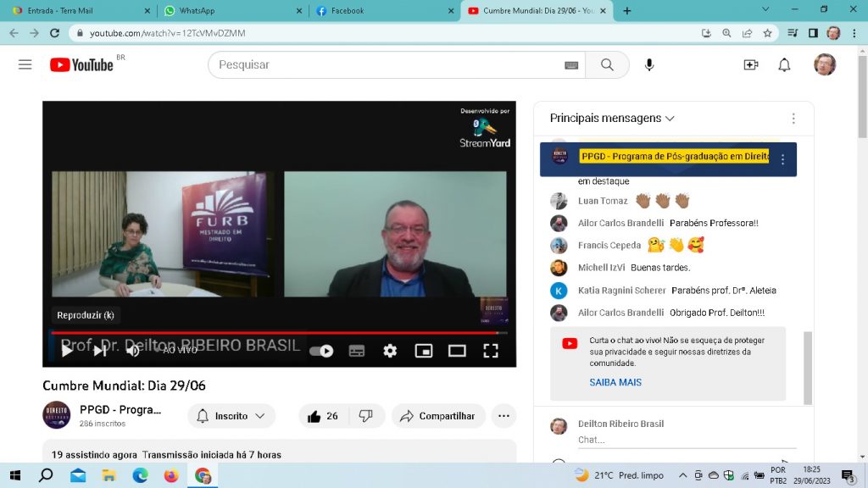Click the voice search microphone icon
Image resolution: width=868 pixels, height=488 pixels.
[649, 64]
